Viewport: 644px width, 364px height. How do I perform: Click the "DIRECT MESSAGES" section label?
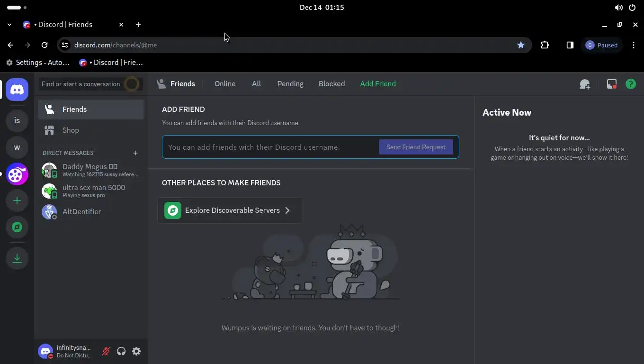click(x=68, y=153)
